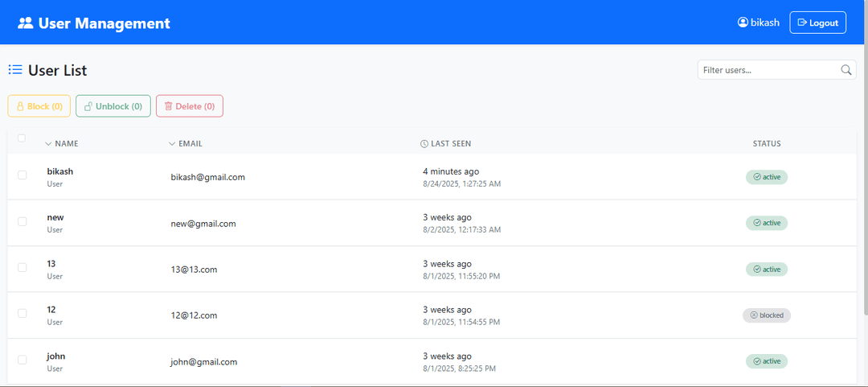Click email bikash@gmail.com
Image resolution: width=868 pixels, height=387 pixels.
(x=208, y=178)
